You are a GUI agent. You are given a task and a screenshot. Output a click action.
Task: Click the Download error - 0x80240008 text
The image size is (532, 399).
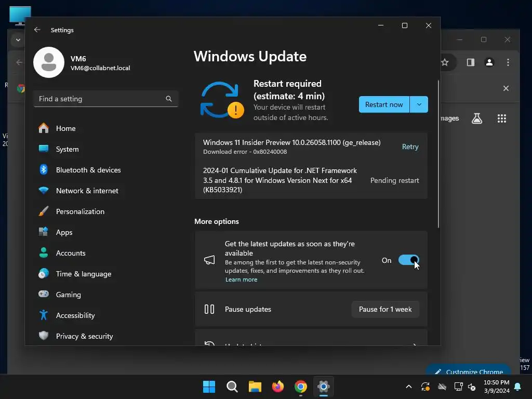tap(245, 152)
